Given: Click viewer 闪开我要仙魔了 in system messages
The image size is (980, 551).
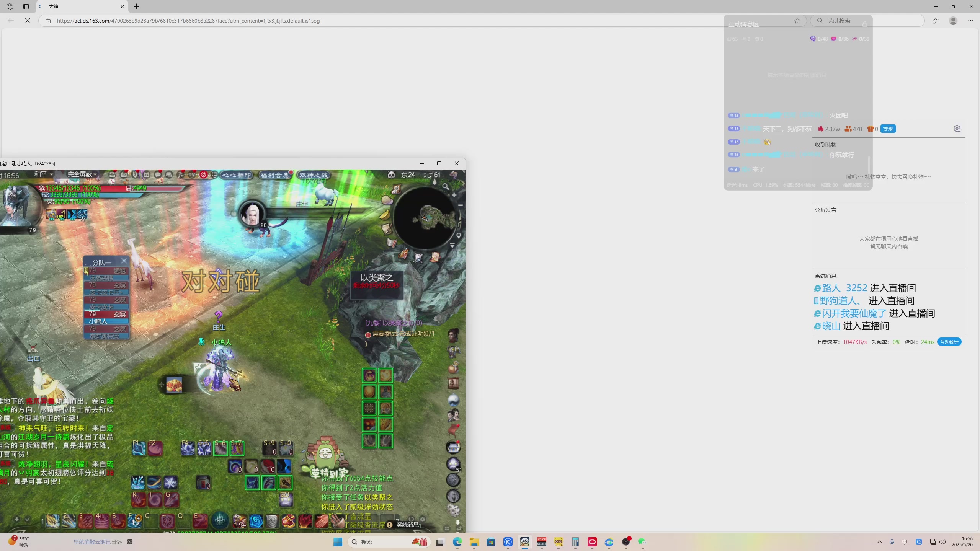Looking at the screenshot, I should pyautogui.click(x=854, y=313).
